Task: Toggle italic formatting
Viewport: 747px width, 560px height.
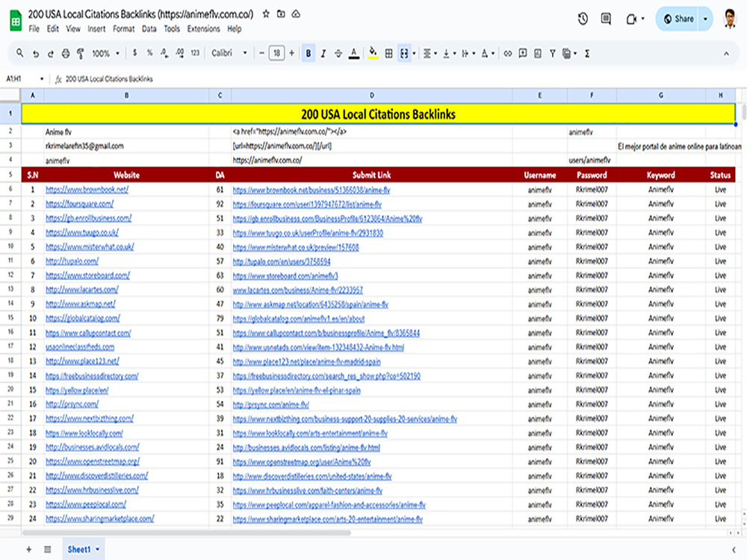Action: pos(323,53)
